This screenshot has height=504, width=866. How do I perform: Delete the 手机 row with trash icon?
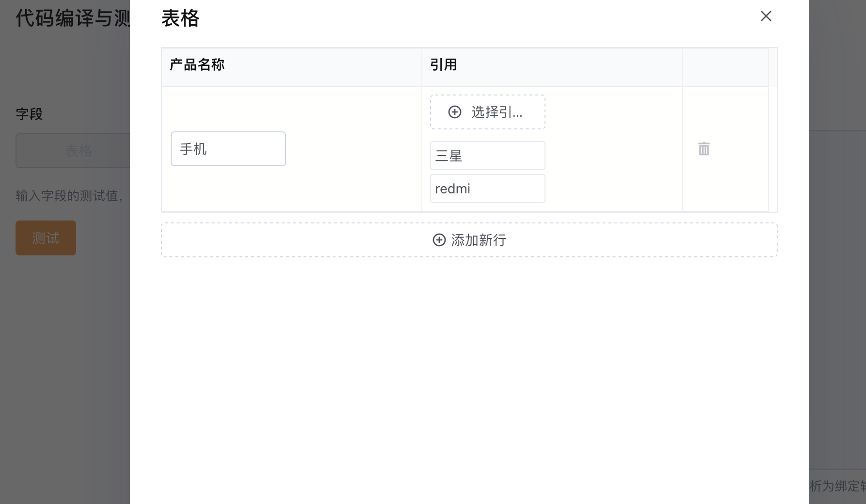(704, 149)
